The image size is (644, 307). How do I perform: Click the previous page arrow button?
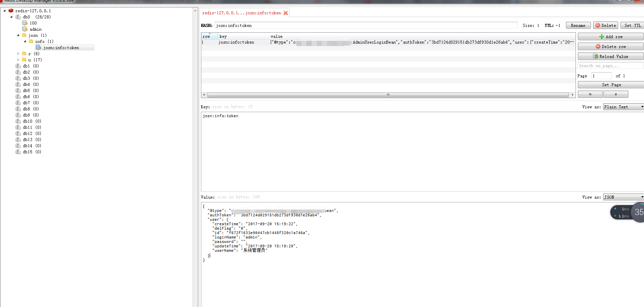click(x=590, y=94)
